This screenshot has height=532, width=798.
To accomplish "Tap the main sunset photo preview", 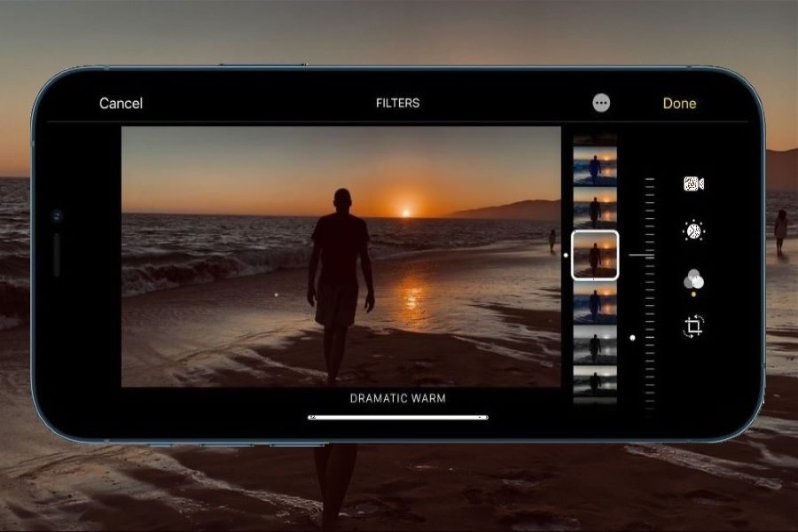I will point(340,256).
